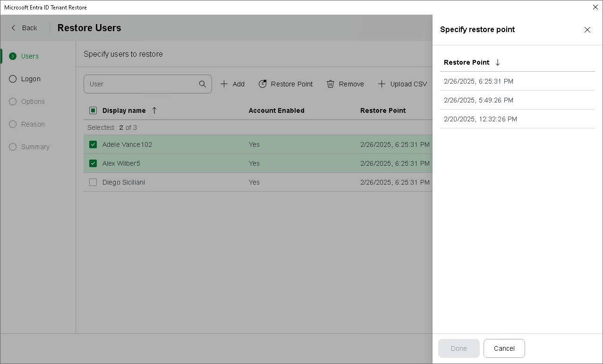Viewport: 603px width, 364px height.
Task: Check the Diego Siciliani checkbox
Action: [x=93, y=182]
